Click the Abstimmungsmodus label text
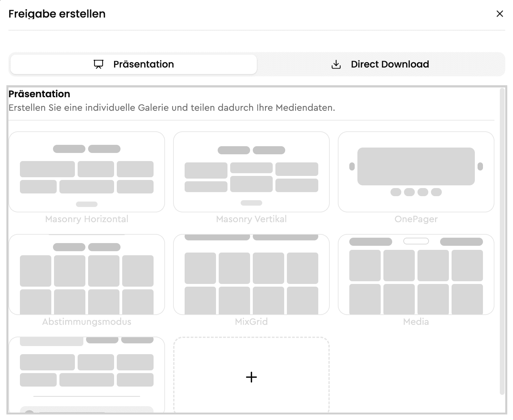The height and width of the screenshot is (420, 513). (87, 322)
